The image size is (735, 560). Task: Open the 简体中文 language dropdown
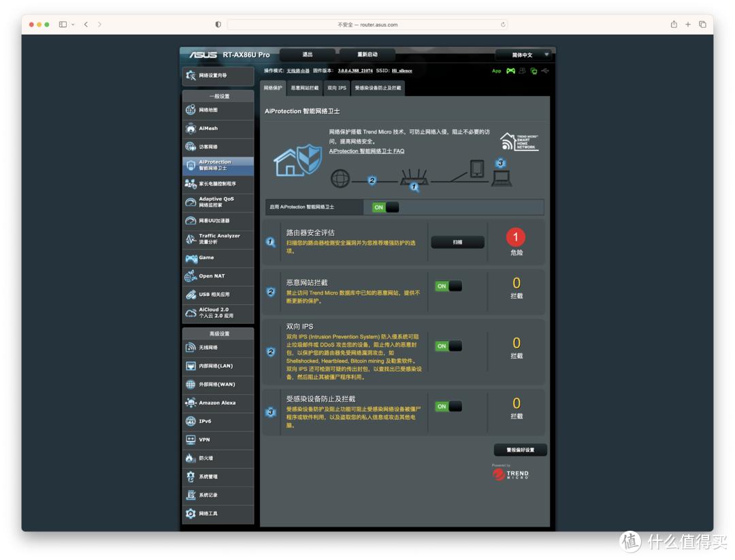[522, 54]
